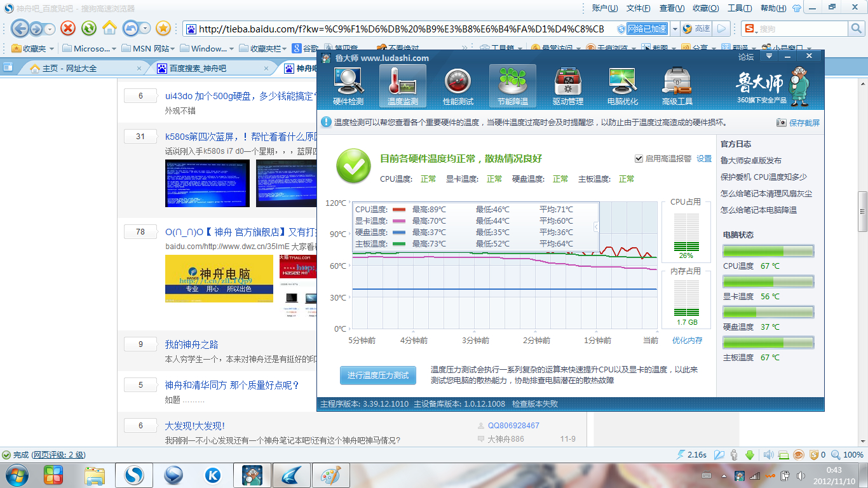This screenshot has height=488, width=868.
Task: Open 收藏(O) menu
Action: pos(705,8)
